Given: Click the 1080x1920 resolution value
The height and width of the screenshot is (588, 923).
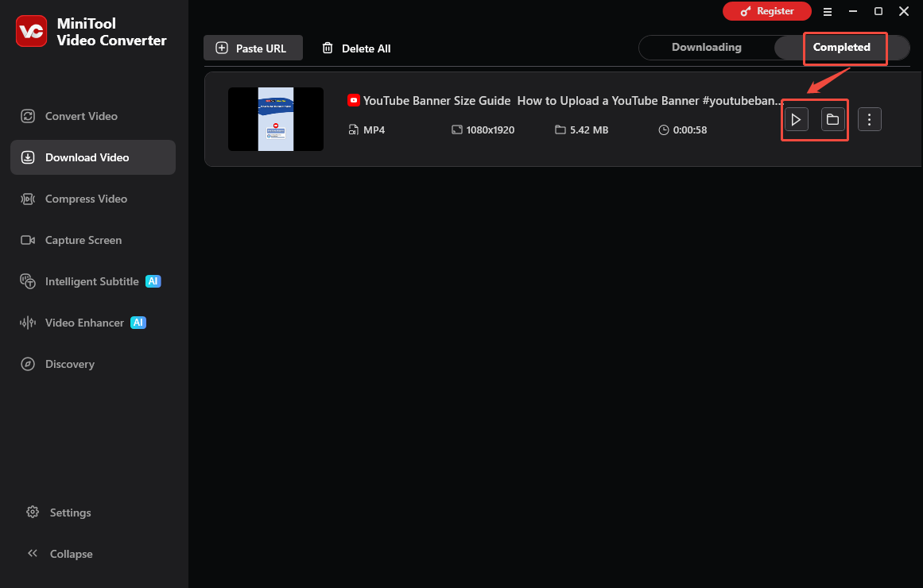Looking at the screenshot, I should click(491, 130).
